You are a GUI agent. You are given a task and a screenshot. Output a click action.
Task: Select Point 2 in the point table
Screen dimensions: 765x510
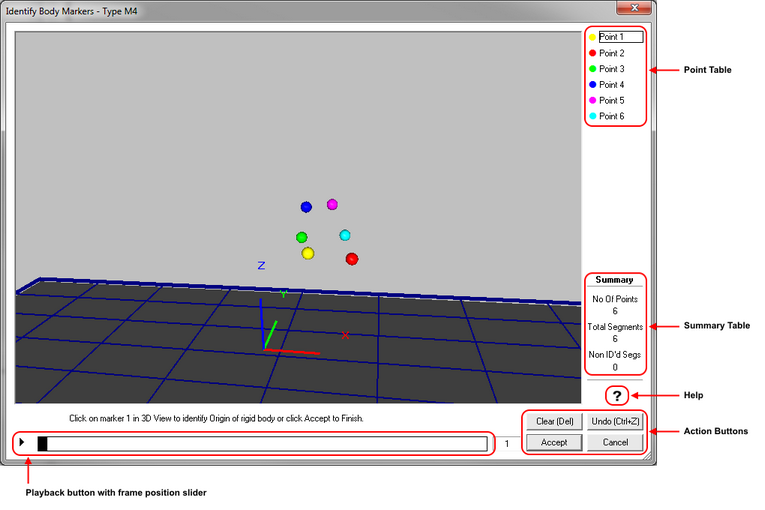pyautogui.click(x=611, y=53)
